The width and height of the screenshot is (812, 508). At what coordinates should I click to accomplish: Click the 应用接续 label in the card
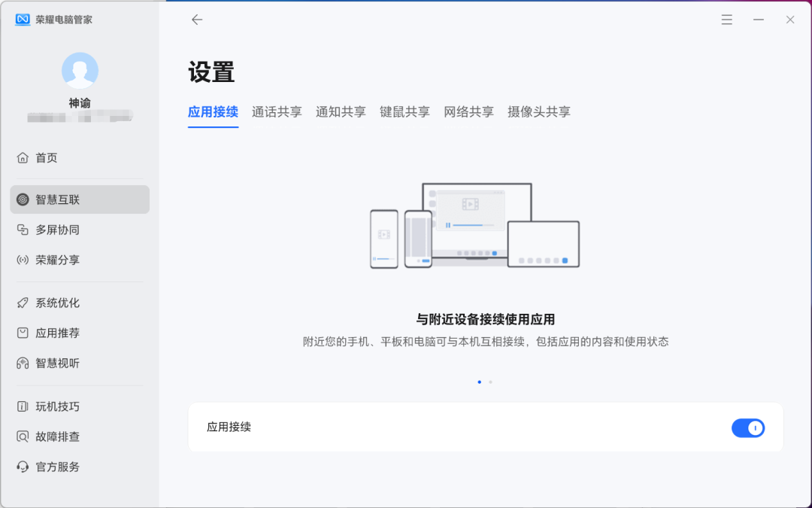(229, 427)
